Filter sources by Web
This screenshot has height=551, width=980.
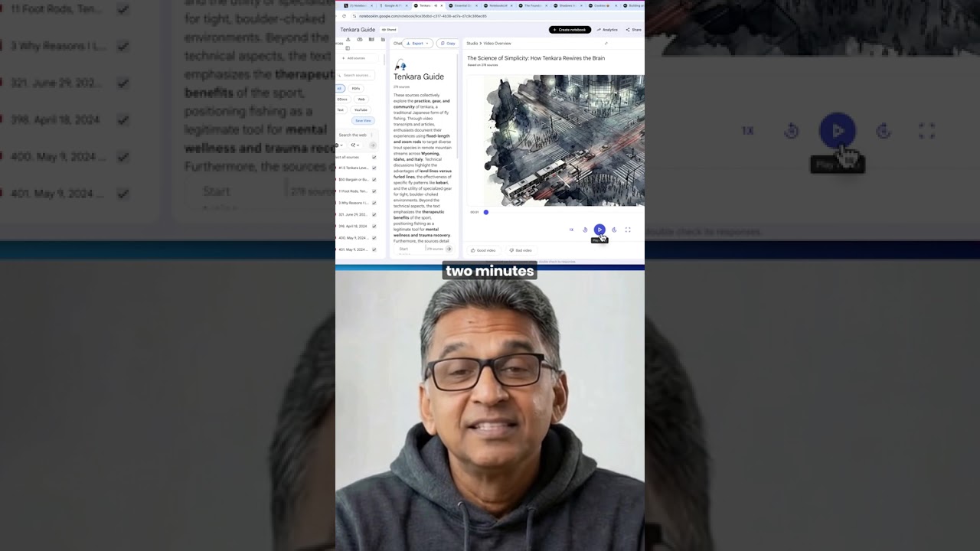[x=361, y=99]
